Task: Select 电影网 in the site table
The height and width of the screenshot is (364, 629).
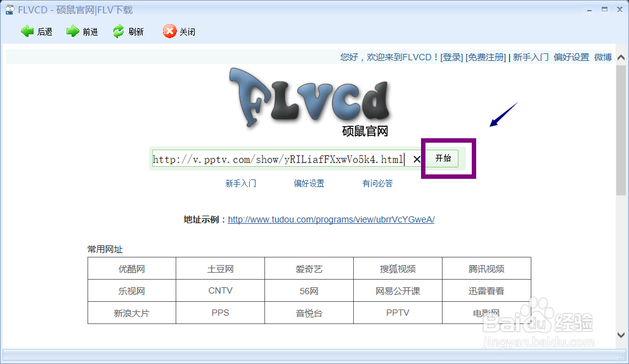Action: tap(486, 313)
